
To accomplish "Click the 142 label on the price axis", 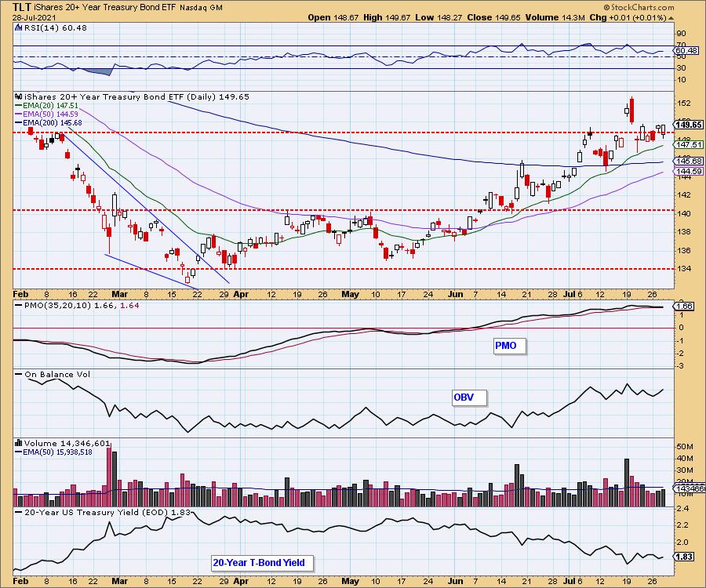I will 684,194.
